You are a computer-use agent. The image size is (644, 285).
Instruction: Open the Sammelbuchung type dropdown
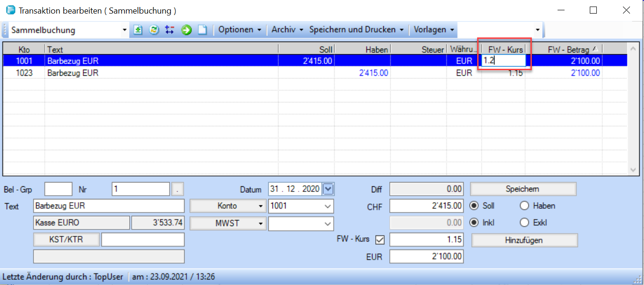[x=124, y=30]
